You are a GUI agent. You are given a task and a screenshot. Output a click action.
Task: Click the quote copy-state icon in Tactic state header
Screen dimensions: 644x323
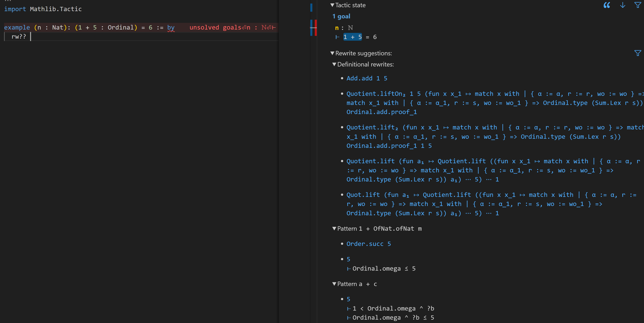tap(607, 5)
